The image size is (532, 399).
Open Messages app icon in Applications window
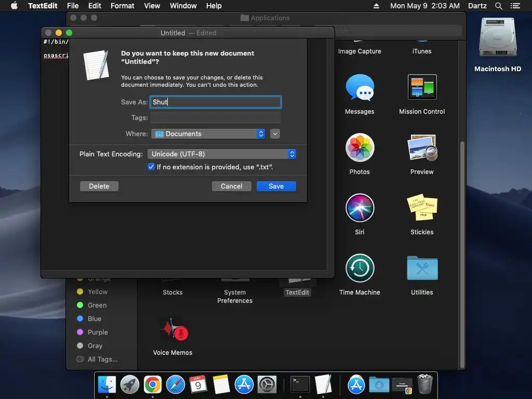(x=360, y=87)
